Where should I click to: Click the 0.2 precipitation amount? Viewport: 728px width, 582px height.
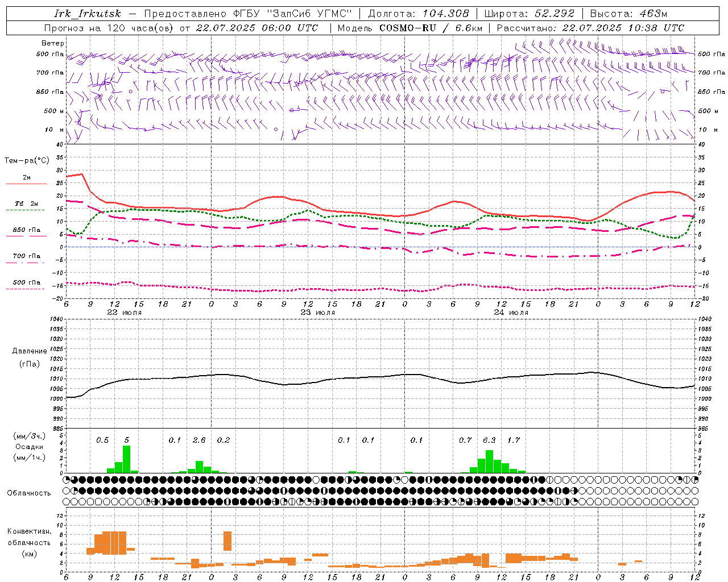click(x=224, y=440)
